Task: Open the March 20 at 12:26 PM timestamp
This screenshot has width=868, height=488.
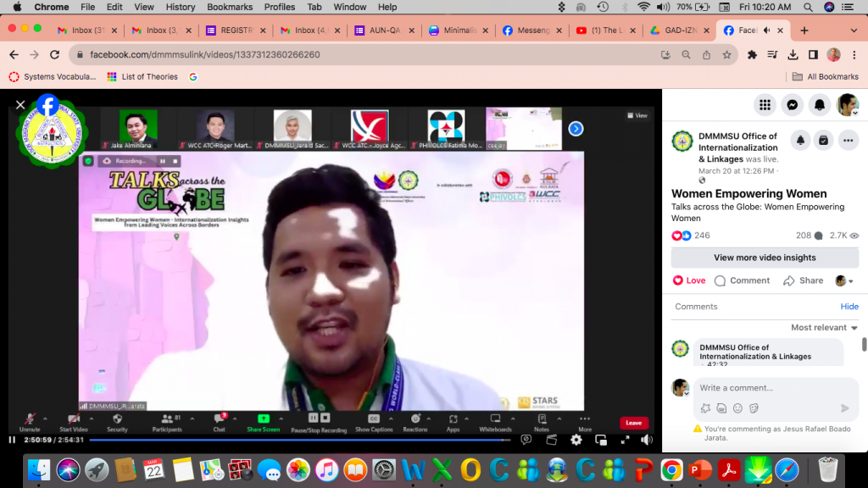Action: click(736, 171)
